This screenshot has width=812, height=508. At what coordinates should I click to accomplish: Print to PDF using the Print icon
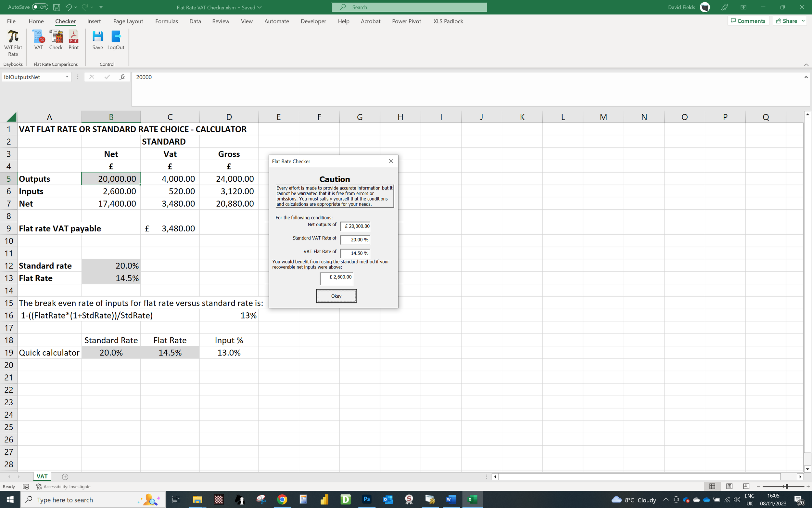(73, 40)
